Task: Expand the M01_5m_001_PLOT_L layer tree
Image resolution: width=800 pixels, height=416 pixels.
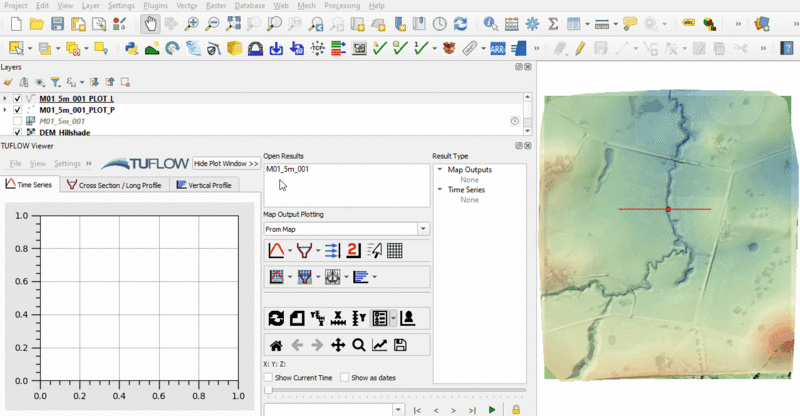Action: (6, 99)
